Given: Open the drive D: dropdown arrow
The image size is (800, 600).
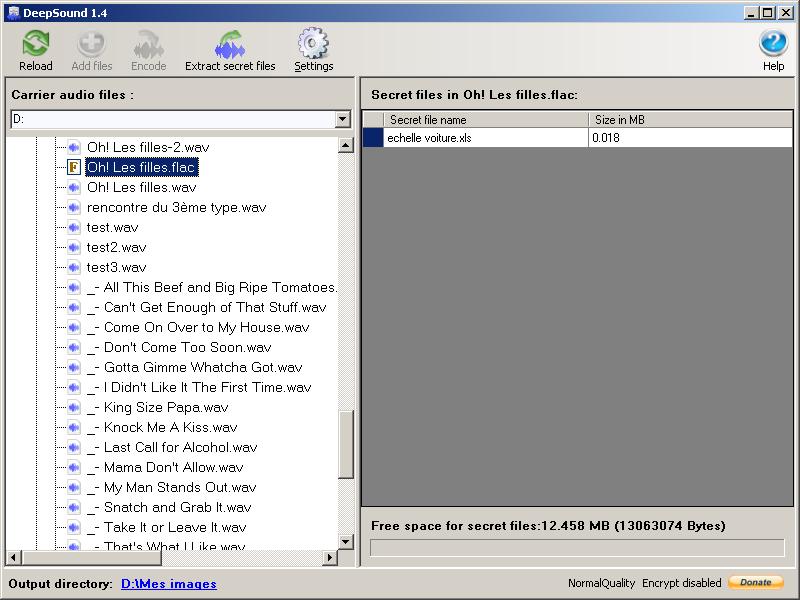Looking at the screenshot, I should (x=343, y=119).
